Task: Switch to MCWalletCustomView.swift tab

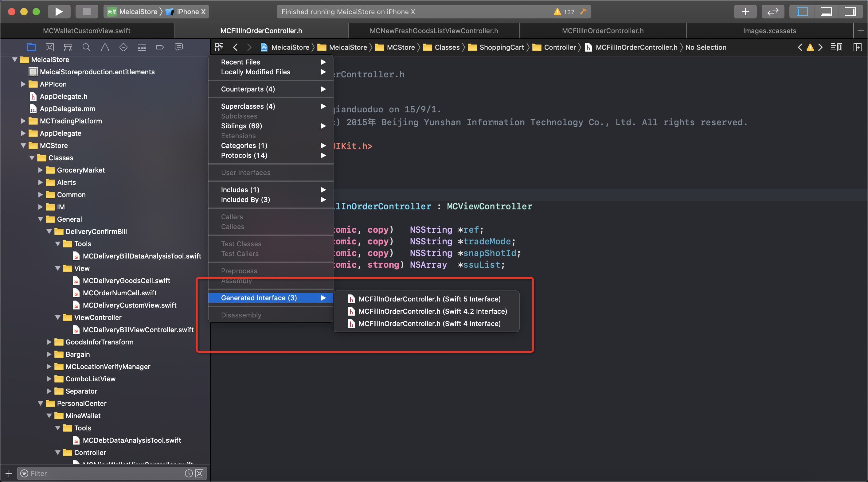Action: pyautogui.click(x=87, y=31)
